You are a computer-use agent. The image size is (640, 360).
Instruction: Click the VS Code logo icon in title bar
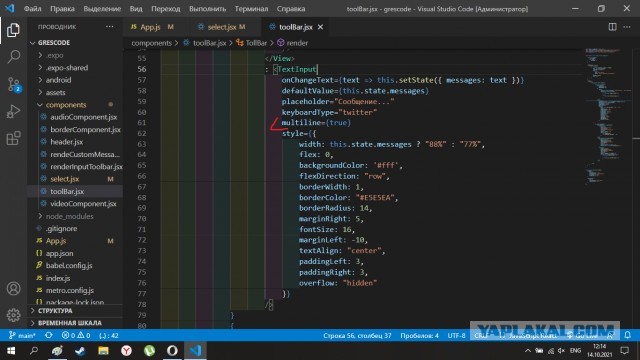(9, 8)
